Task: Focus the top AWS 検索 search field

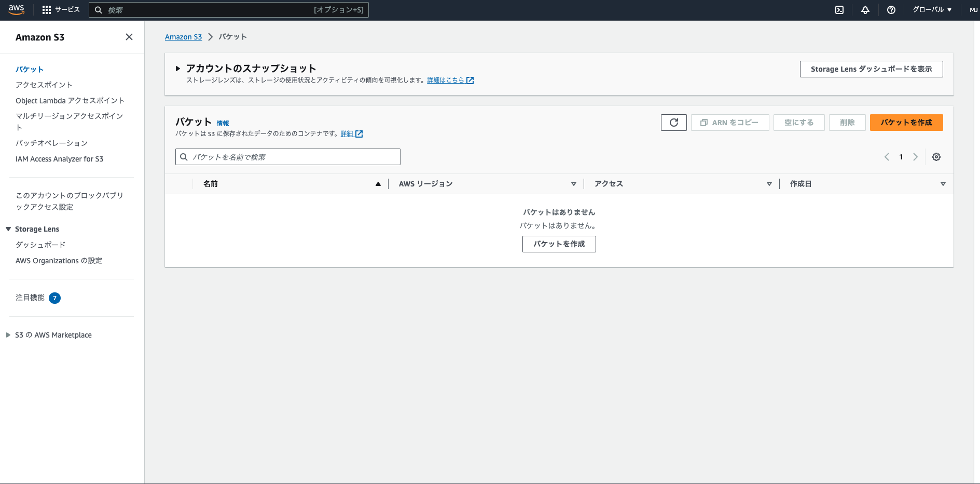Action: pos(228,10)
